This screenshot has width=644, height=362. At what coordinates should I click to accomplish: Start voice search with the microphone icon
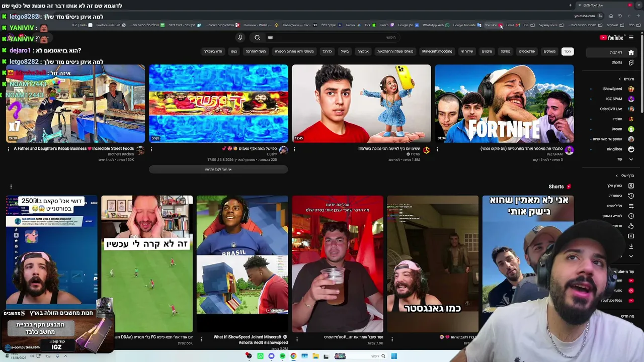pyautogui.click(x=240, y=37)
